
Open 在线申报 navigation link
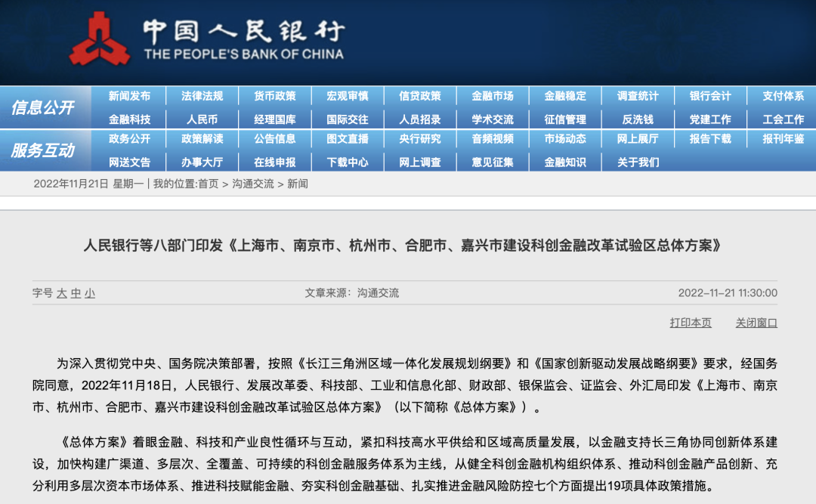(x=275, y=162)
